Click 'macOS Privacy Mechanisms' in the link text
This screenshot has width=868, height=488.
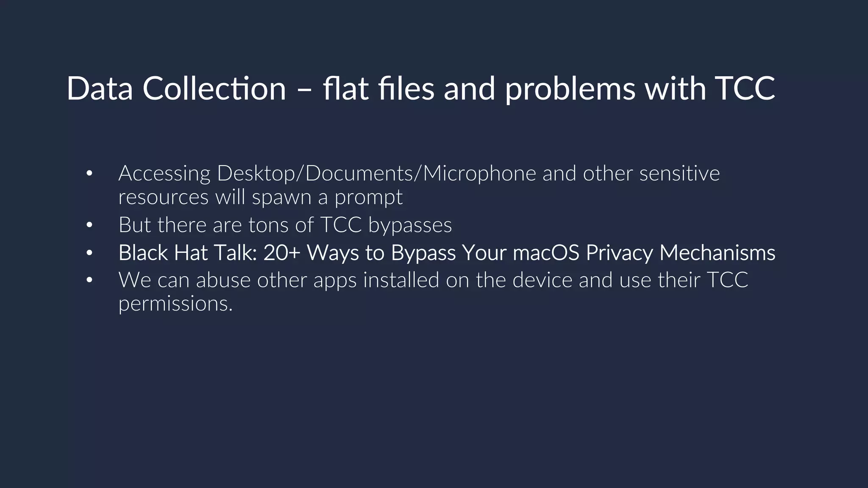tap(644, 253)
